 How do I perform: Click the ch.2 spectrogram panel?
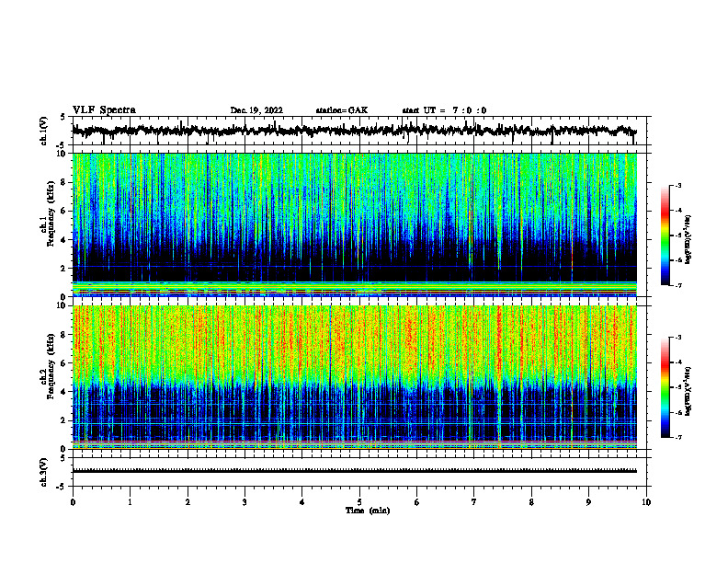tap(354, 377)
